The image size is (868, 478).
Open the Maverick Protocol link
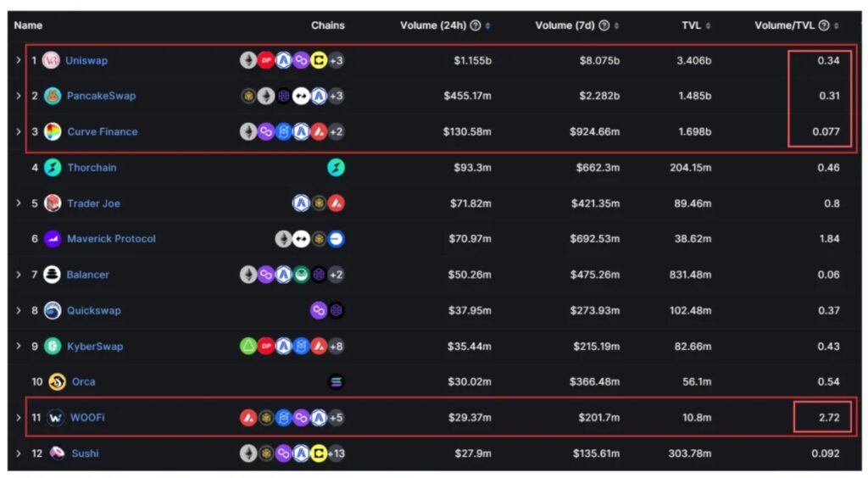click(111, 239)
